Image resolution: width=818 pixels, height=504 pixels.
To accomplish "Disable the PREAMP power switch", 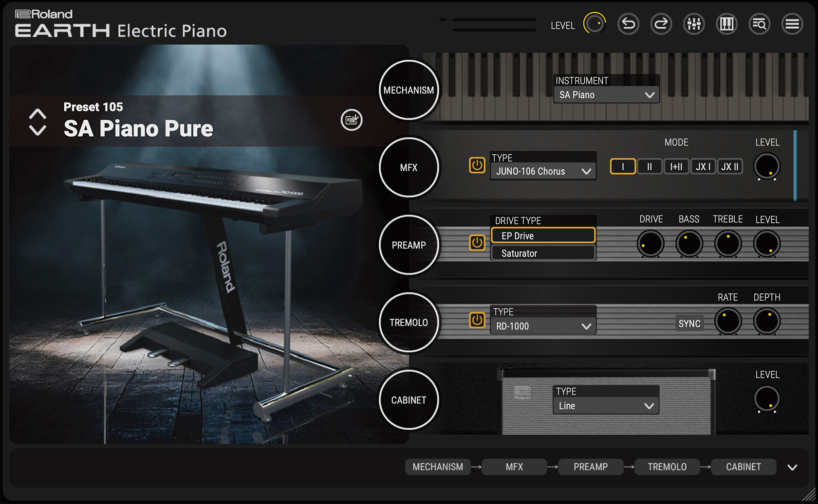I will point(477,242).
